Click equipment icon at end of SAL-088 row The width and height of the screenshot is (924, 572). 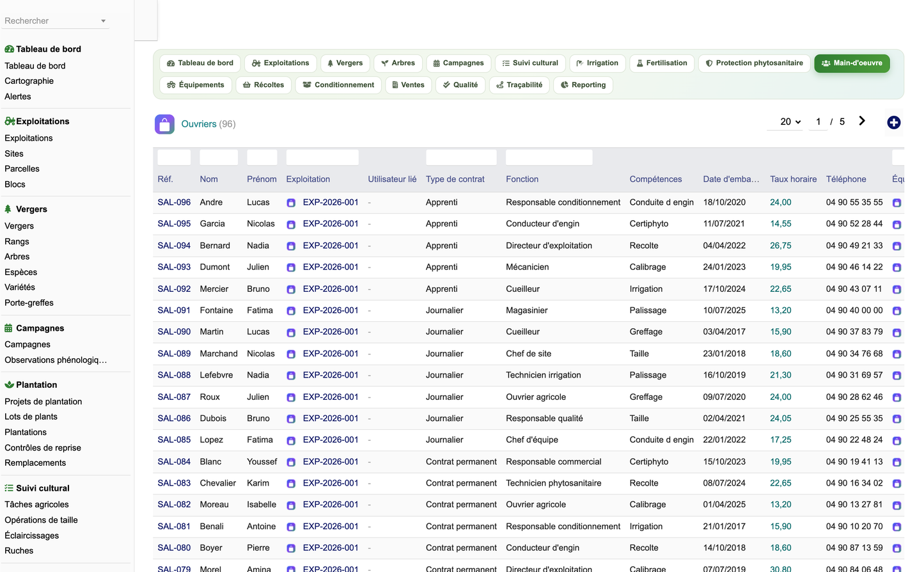(897, 376)
